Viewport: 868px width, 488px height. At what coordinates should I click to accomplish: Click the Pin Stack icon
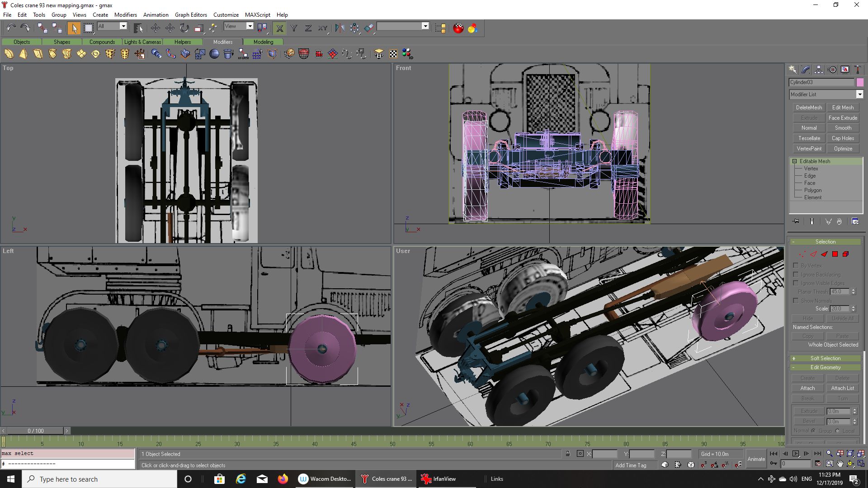796,221
